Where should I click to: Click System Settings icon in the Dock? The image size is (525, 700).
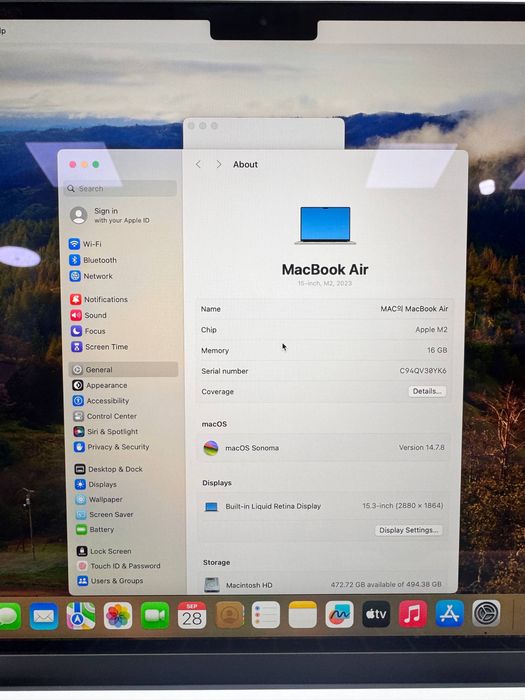486,613
